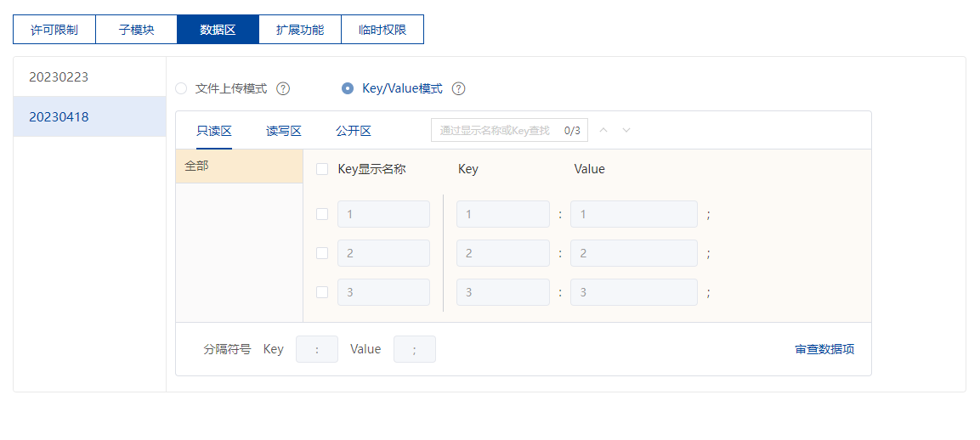Go to previous search match arrow
This screenshot has width=980, height=440.
point(603,130)
